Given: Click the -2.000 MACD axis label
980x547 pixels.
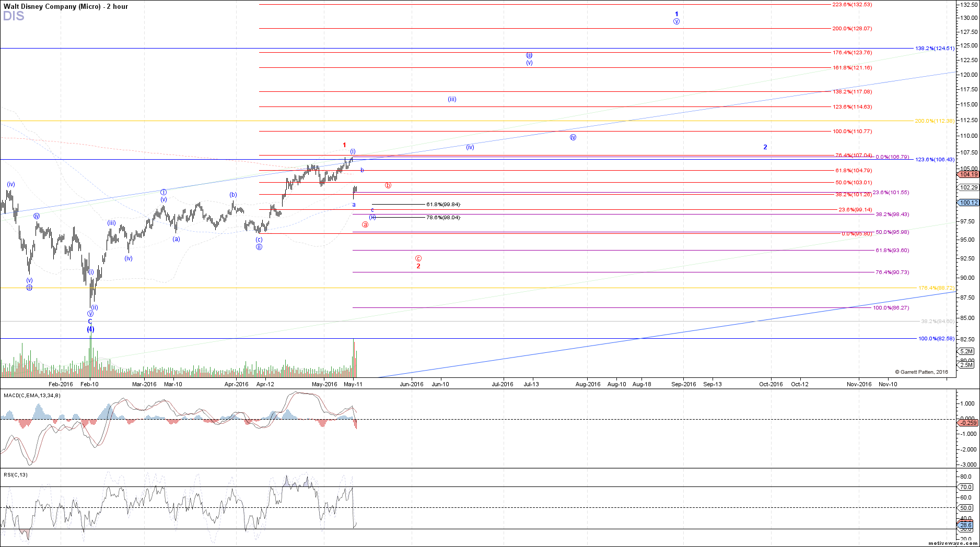Looking at the screenshot, I should tap(968, 449).
